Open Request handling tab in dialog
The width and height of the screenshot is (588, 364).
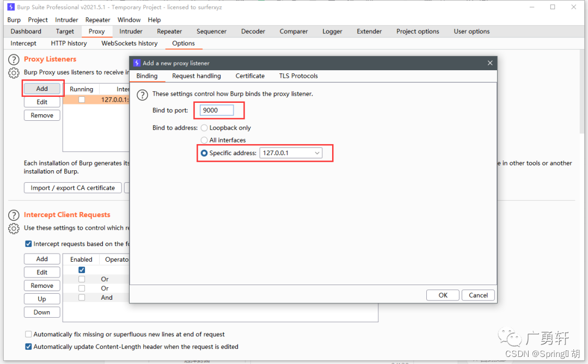(197, 76)
